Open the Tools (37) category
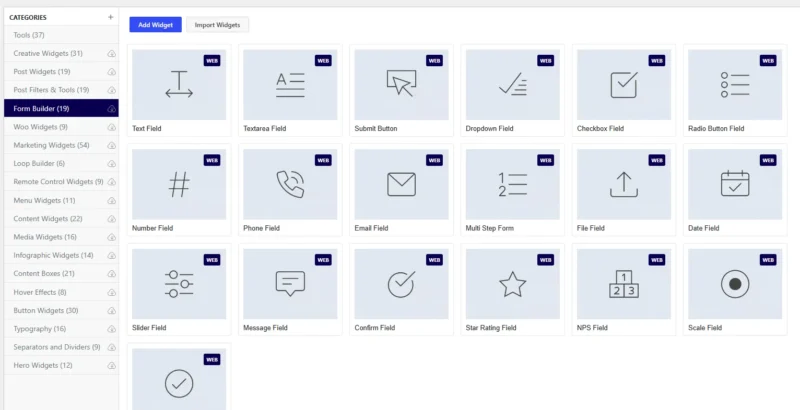This screenshot has width=800, height=410. pos(61,35)
